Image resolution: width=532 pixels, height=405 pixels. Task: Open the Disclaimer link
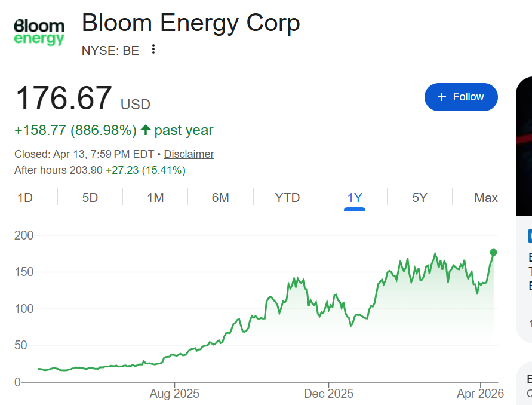coord(189,154)
